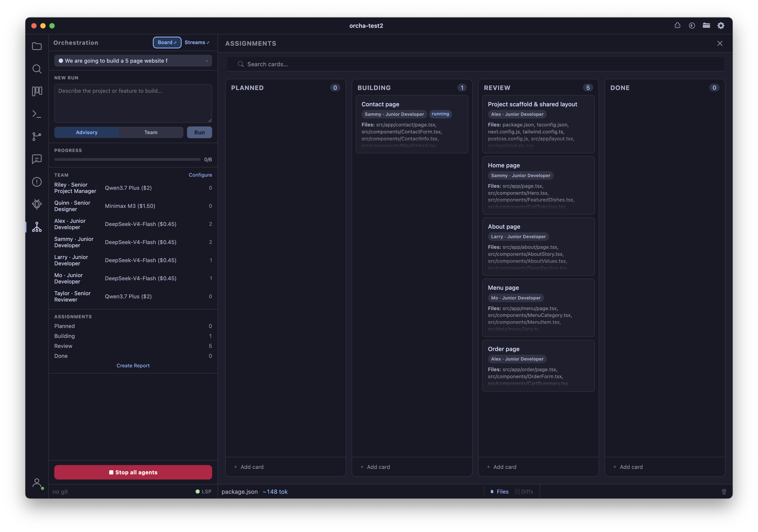Open the Order page card
The height and width of the screenshot is (532, 758).
click(x=538, y=366)
